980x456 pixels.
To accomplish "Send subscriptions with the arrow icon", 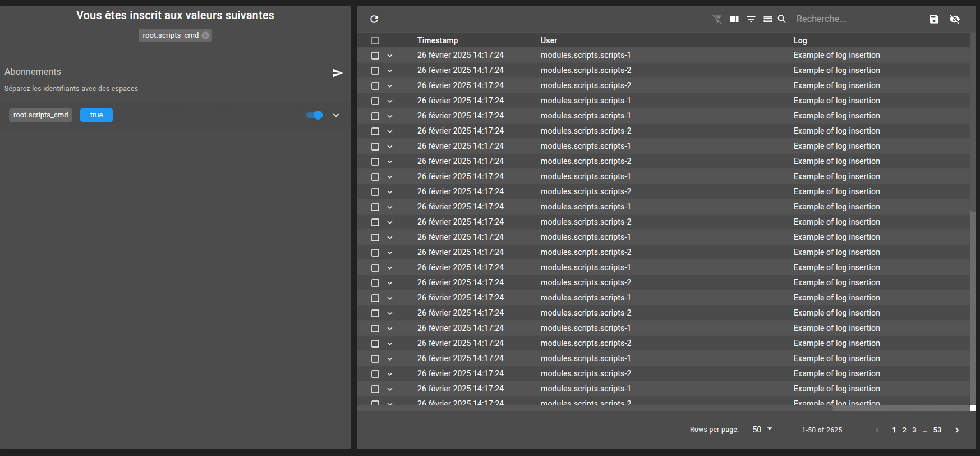I will [338, 72].
